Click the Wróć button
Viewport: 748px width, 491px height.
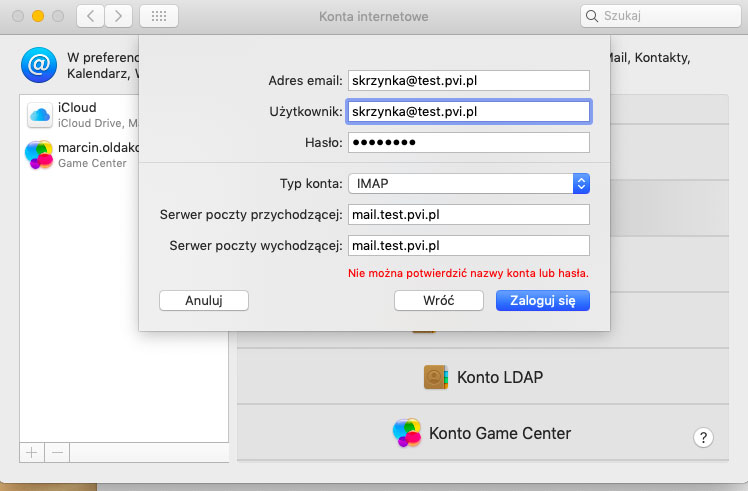[x=439, y=301]
